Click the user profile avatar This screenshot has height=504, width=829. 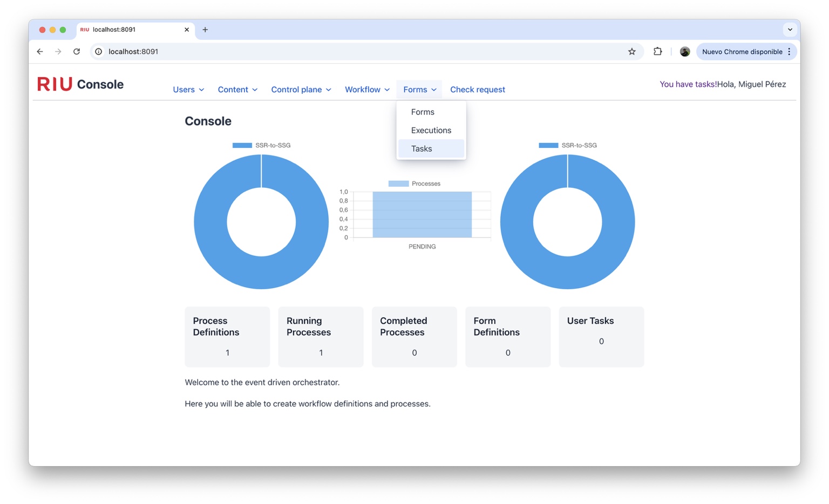click(x=684, y=51)
